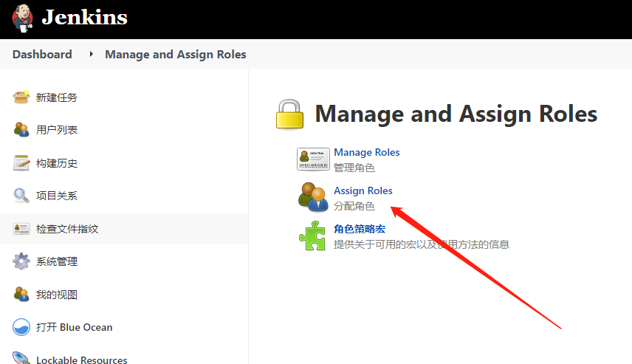
Task: Open Lockable Resources in sidebar
Action: [81, 360]
